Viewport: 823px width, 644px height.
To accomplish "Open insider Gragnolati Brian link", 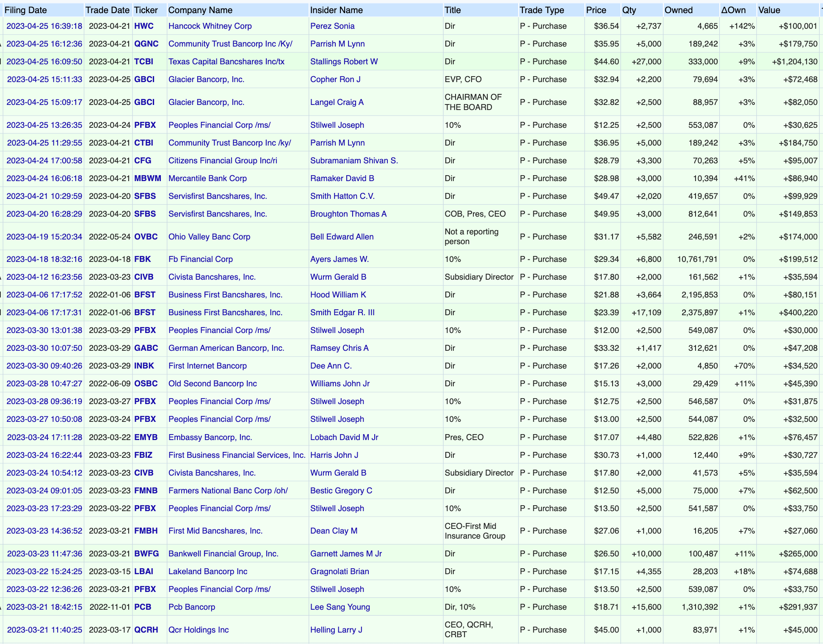I will (340, 572).
